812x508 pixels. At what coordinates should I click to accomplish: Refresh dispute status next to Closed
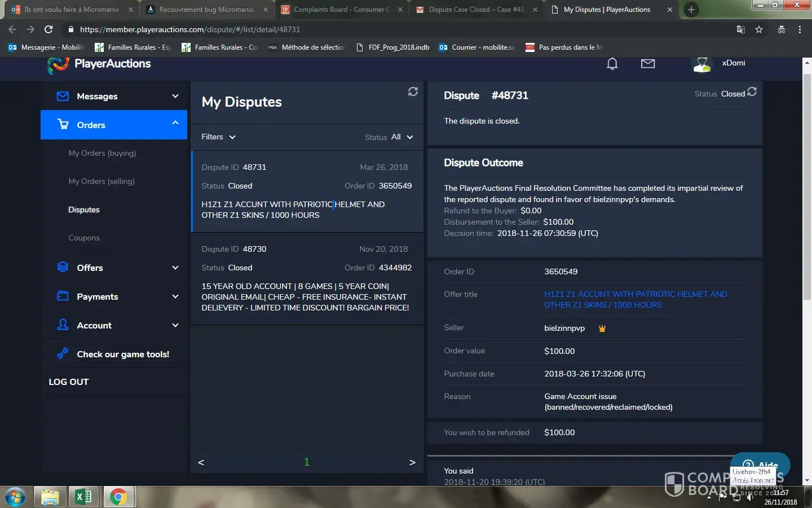pyautogui.click(x=752, y=92)
